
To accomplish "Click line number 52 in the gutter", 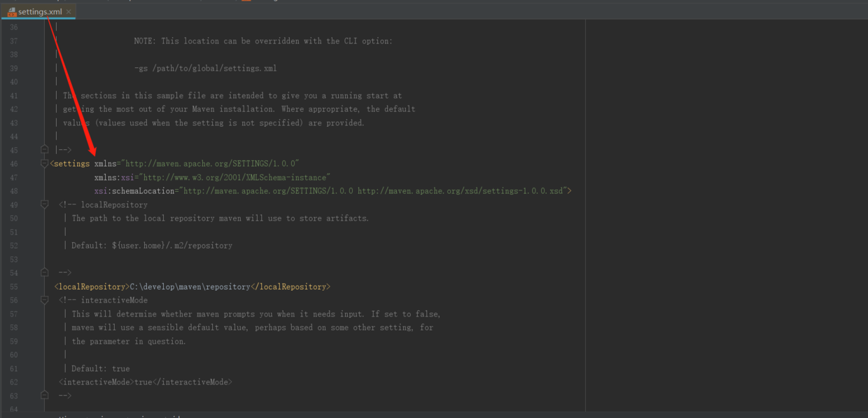I will pos(14,246).
